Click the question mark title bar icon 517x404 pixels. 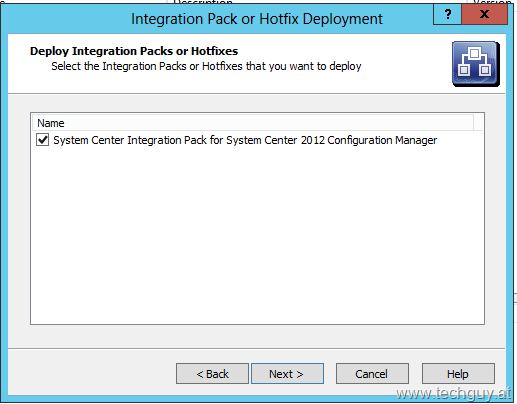coord(448,14)
